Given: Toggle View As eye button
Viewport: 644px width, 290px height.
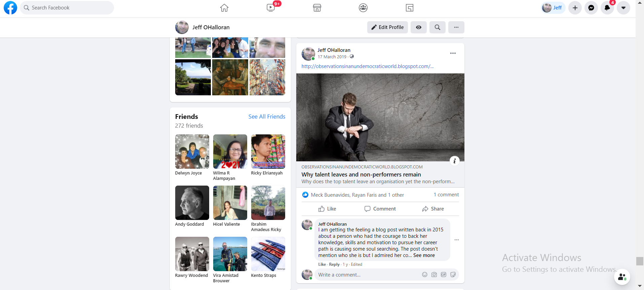Looking at the screenshot, I should tap(418, 27).
